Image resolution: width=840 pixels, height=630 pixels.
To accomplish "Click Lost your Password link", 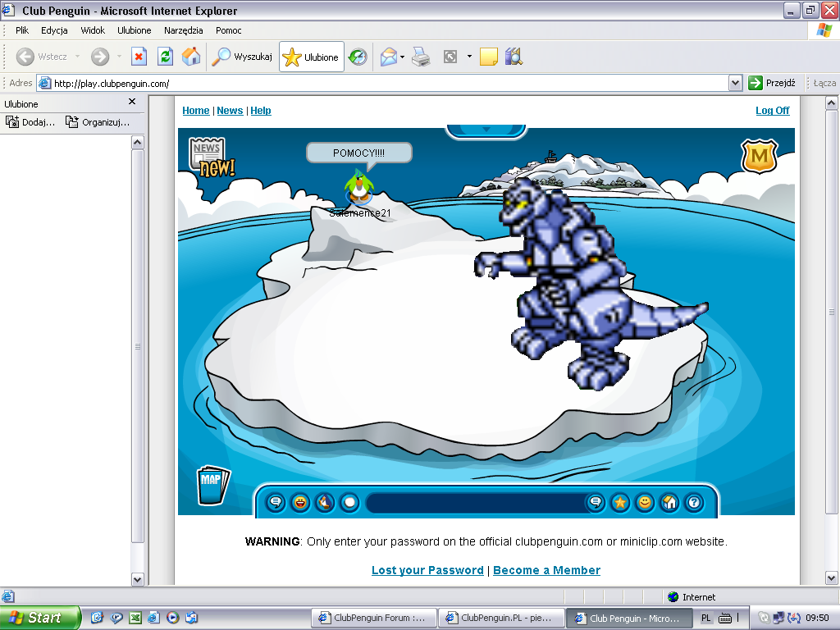I will (x=427, y=570).
